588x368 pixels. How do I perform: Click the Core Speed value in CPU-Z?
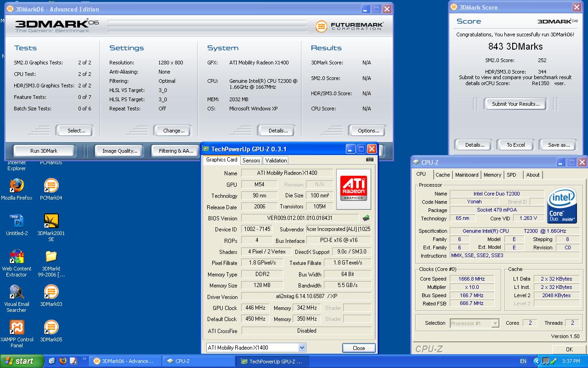pos(471,279)
